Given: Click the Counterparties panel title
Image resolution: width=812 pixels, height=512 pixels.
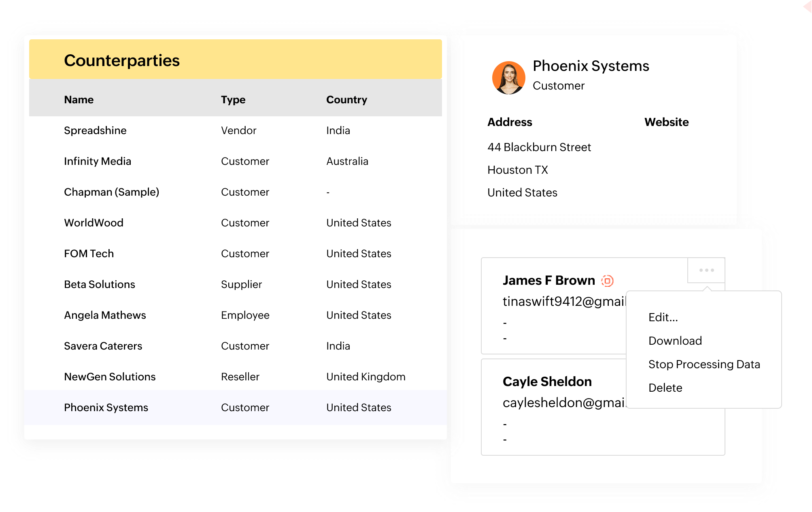Looking at the screenshot, I should coord(122,60).
